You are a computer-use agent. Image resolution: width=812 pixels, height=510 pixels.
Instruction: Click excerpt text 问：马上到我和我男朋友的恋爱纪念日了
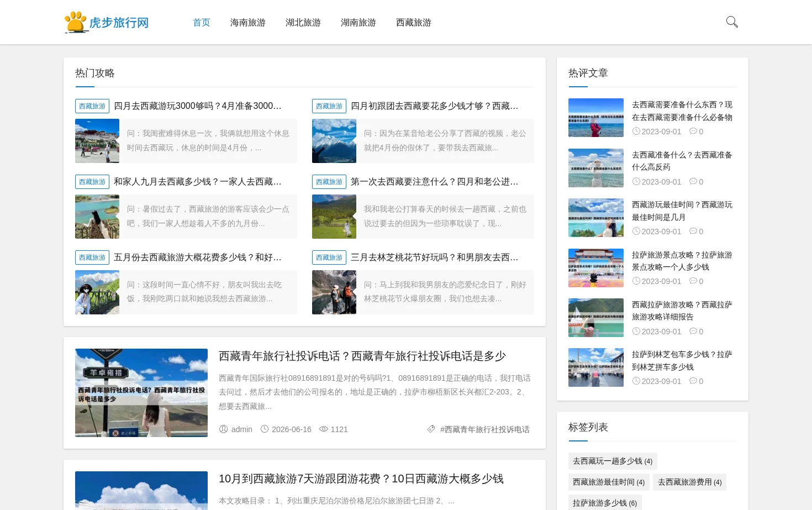pyautogui.click(x=445, y=292)
